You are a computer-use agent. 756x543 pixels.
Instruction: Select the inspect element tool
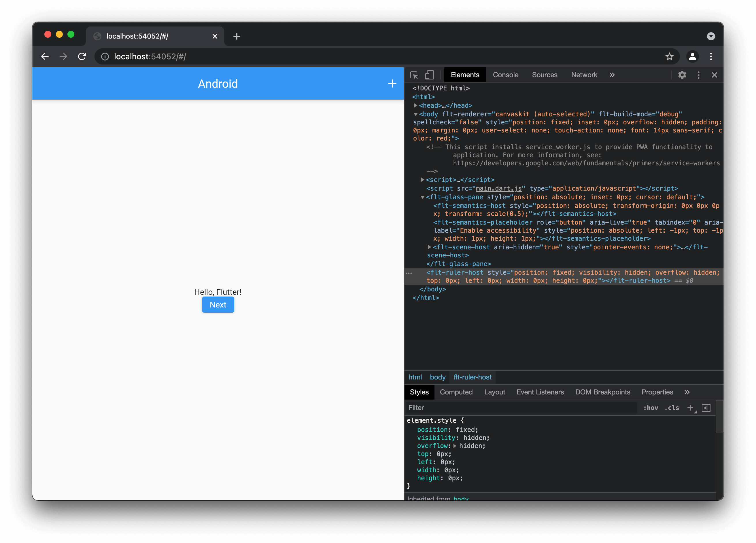tap(414, 75)
